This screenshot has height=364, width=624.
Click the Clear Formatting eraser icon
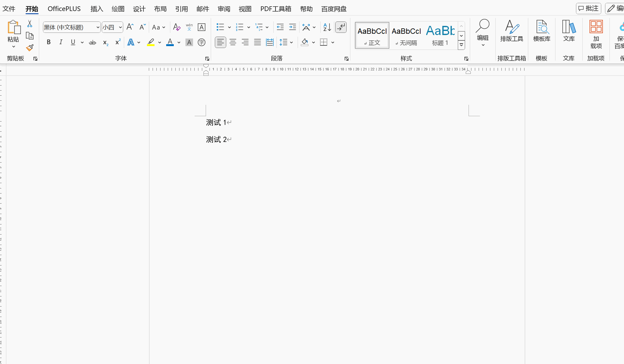[177, 27]
